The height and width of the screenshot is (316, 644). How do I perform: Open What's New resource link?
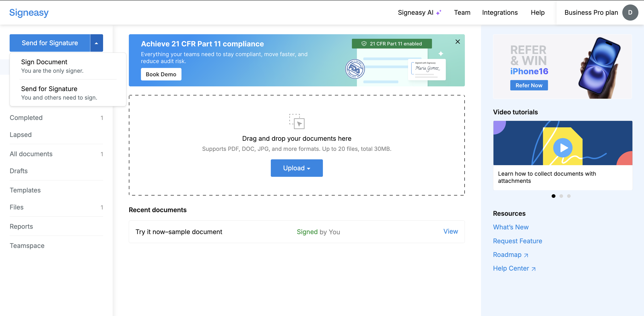coord(511,227)
